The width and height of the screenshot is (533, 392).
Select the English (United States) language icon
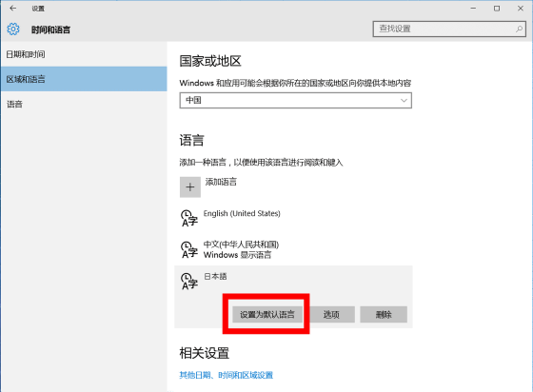(189, 218)
